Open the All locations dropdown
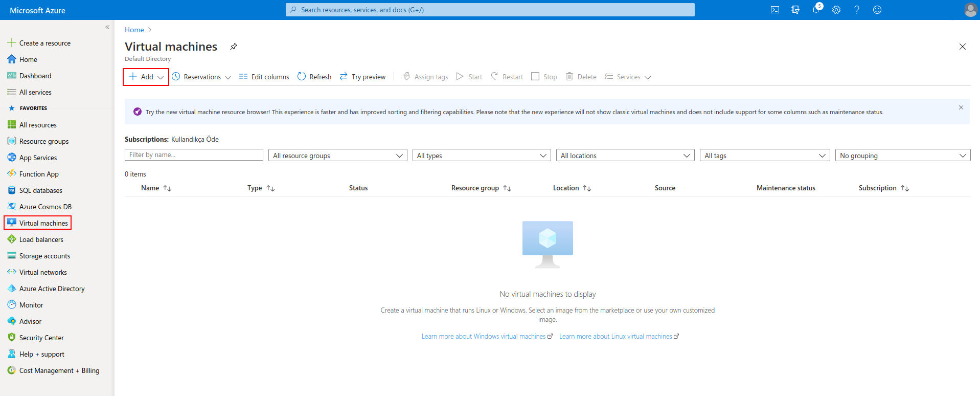 [x=625, y=155]
